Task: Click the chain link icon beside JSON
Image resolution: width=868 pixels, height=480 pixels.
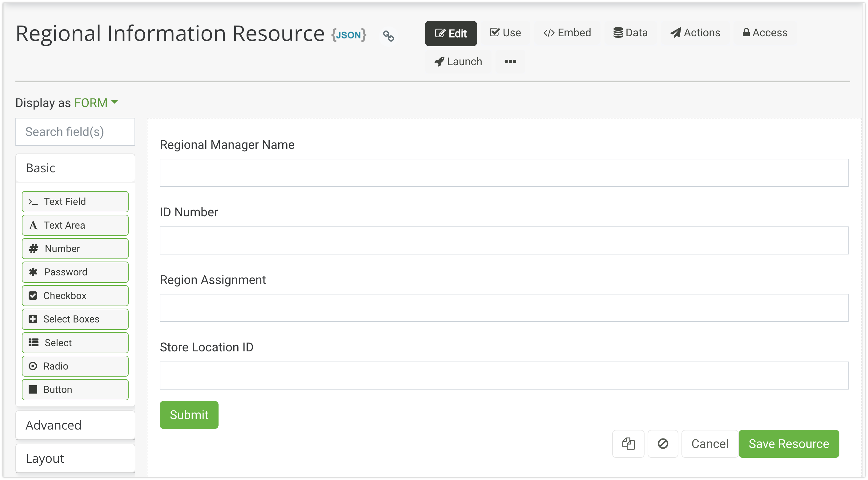Action: pos(388,36)
